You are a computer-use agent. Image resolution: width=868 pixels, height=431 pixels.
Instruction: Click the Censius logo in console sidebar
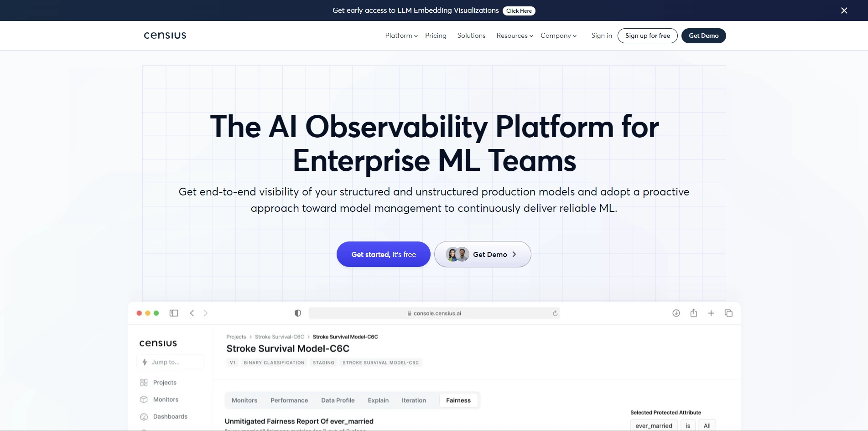(x=158, y=343)
